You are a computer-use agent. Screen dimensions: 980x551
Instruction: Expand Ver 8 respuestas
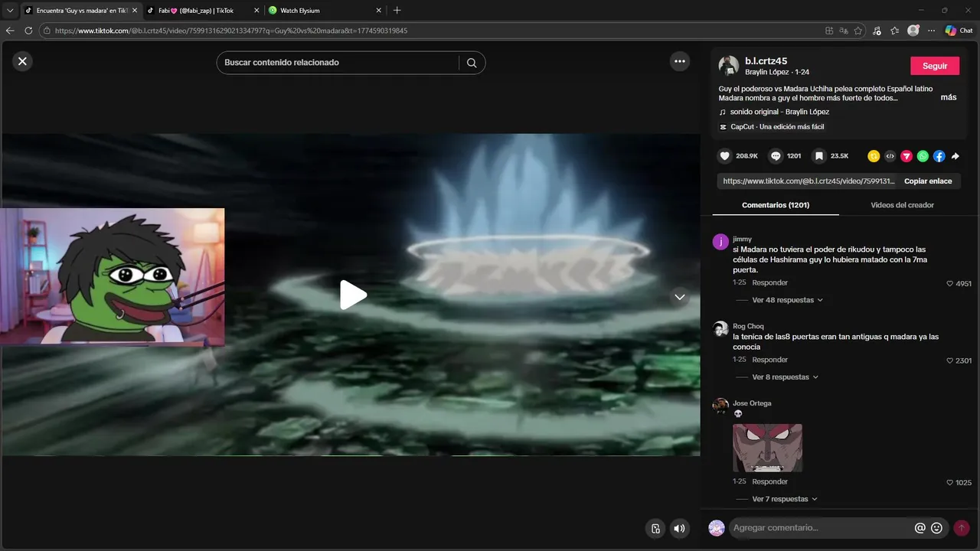786,377
